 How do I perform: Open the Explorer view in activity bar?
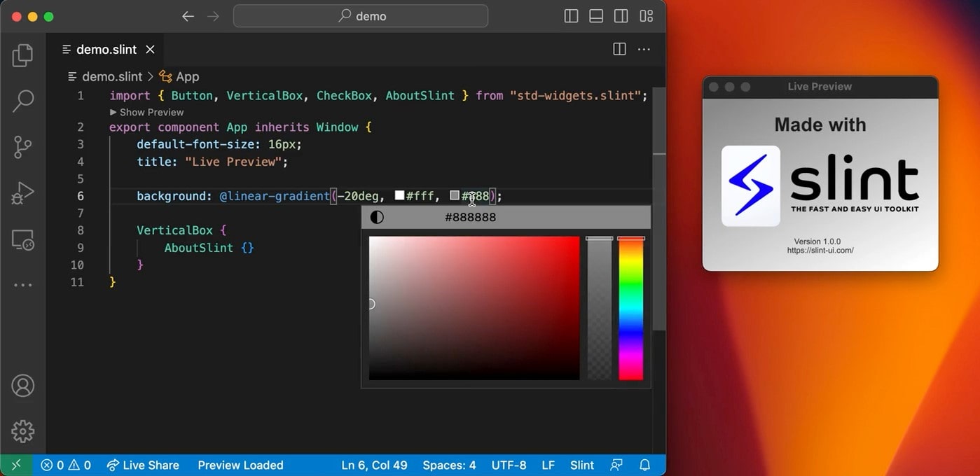point(23,55)
